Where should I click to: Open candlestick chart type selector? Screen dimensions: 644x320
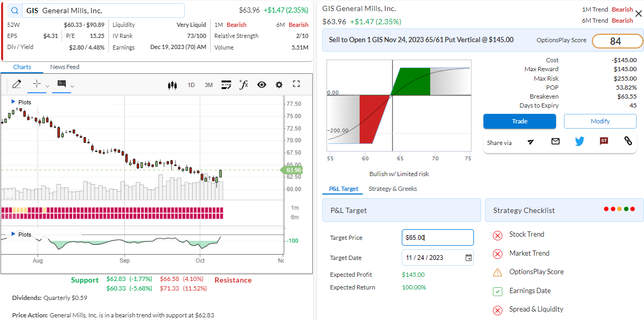tap(172, 84)
